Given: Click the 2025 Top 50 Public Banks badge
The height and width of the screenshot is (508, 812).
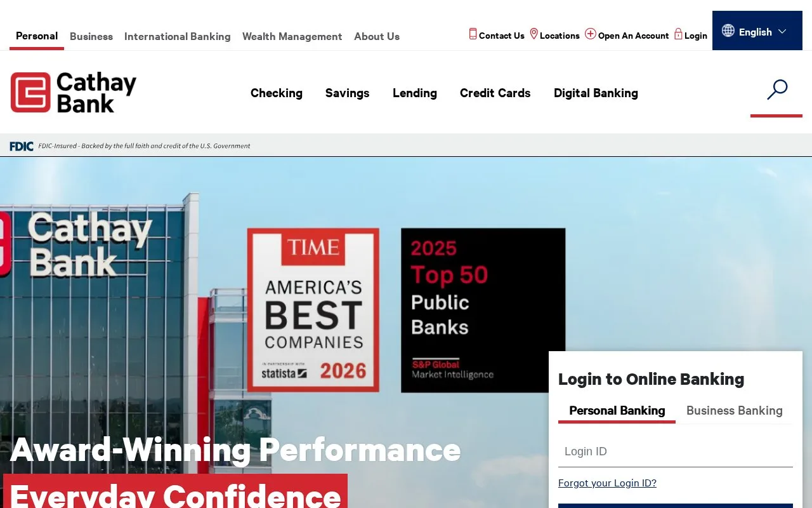Looking at the screenshot, I should [483, 311].
